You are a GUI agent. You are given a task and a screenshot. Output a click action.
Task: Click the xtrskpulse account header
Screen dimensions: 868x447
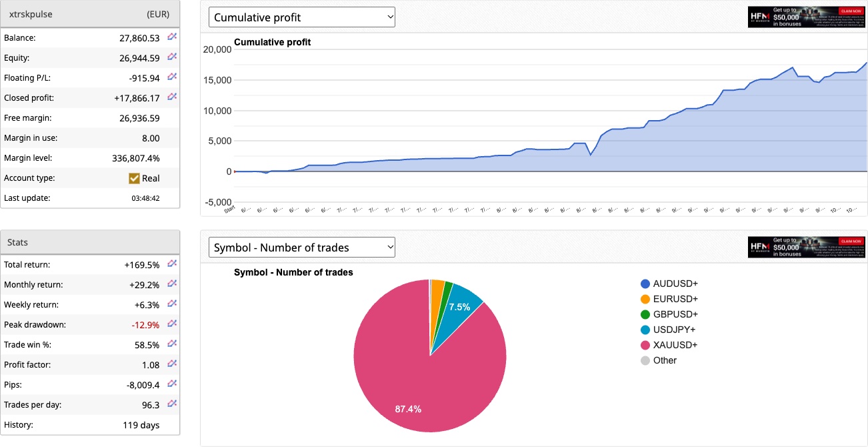pos(90,14)
